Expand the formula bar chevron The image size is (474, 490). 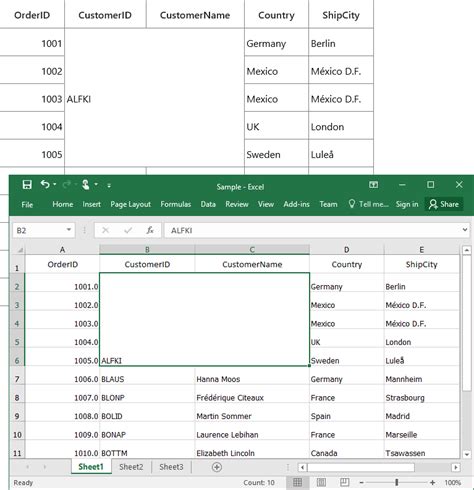point(465,230)
